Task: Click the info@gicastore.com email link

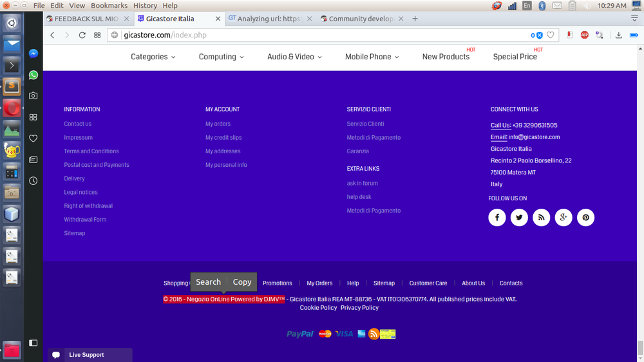Action: click(534, 137)
